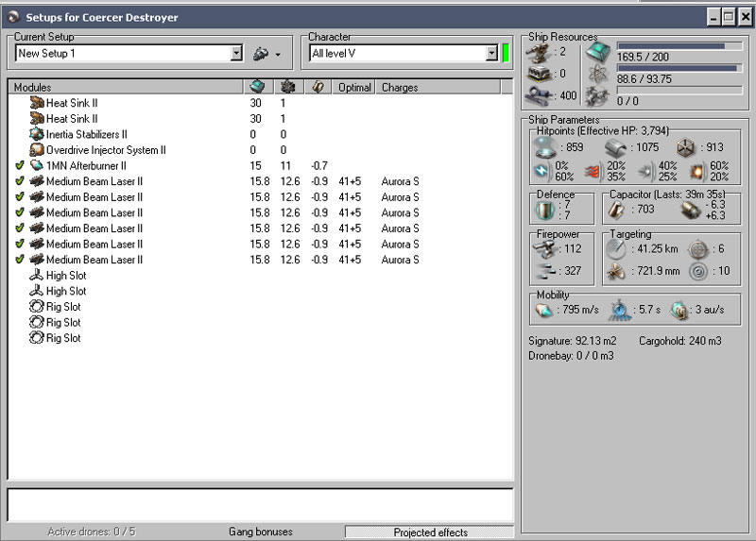This screenshot has height=541, width=756.
Task: Click the turret hardpoints icon
Action: (x=539, y=53)
